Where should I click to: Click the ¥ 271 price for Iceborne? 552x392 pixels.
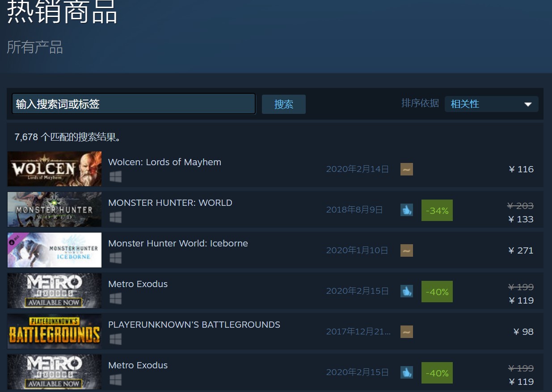(x=521, y=250)
